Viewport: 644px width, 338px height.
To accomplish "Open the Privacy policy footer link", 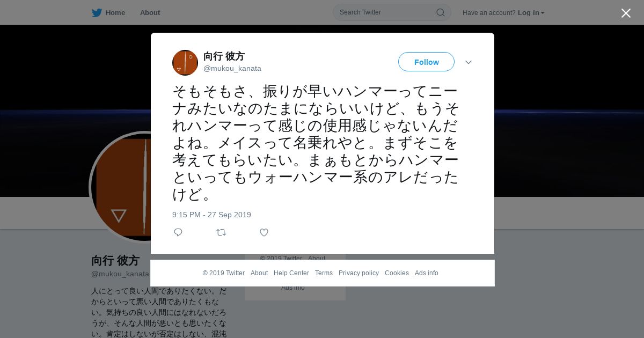I will (358, 273).
